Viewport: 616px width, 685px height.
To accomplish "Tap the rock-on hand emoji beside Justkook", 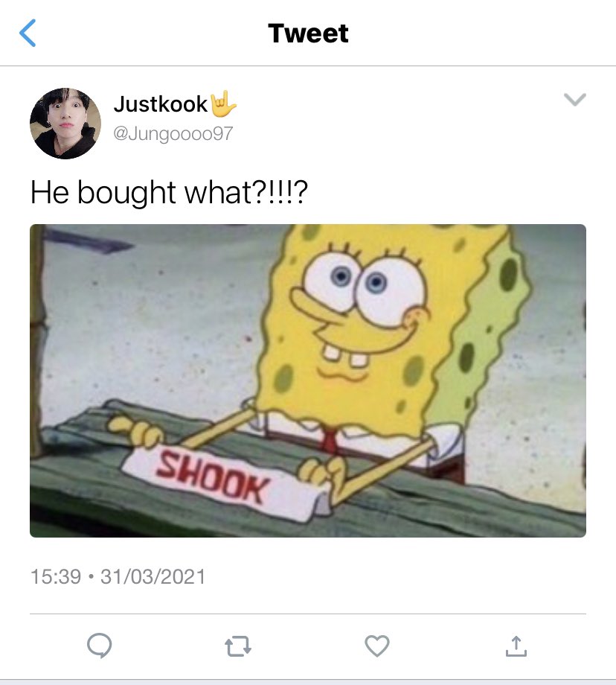I will (223, 103).
